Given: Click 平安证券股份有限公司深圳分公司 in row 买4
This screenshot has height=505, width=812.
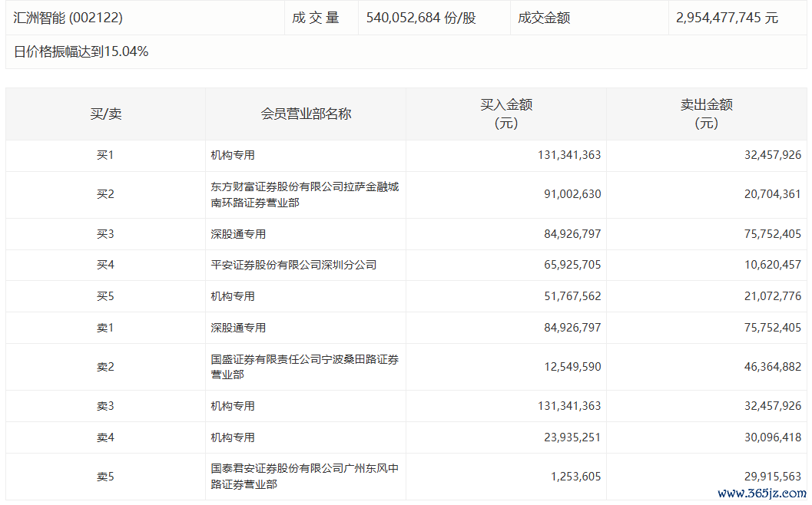Looking at the screenshot, I should tap(293, 265).
